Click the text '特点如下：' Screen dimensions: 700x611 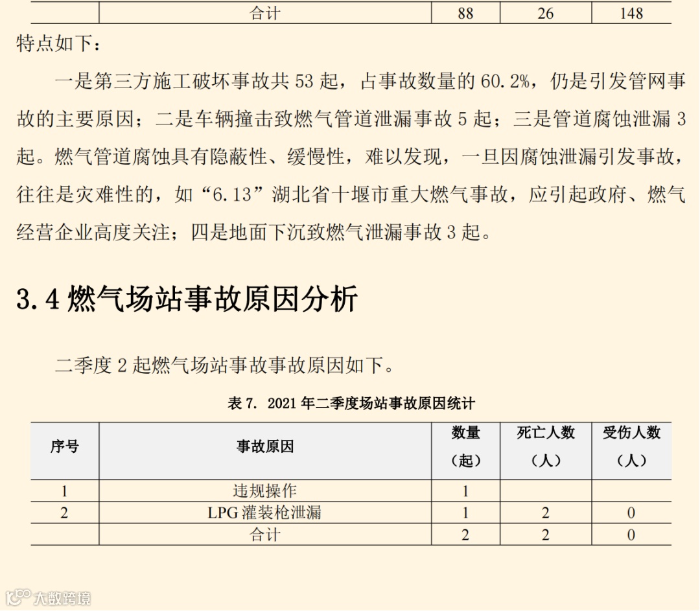59,44
